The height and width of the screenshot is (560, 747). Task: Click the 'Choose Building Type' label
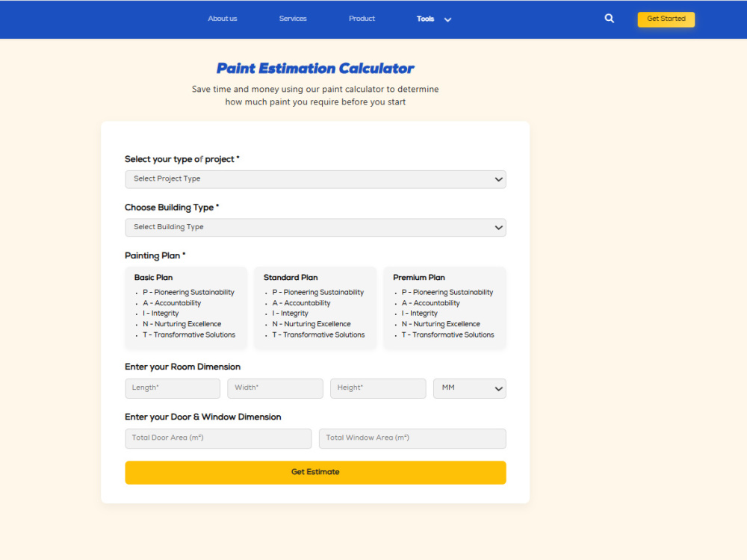pyautogui.click(x=172, y=207)
